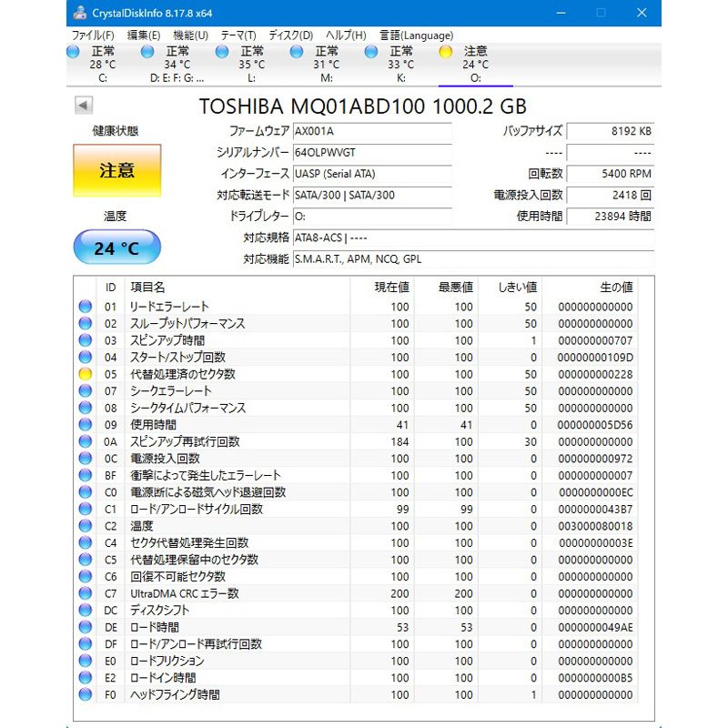The height and width of the screenshot is (728, 728).
Task: Select the セクタ代替処理発生回数 row
Action: pyautogui.click(x=356, y=542)
